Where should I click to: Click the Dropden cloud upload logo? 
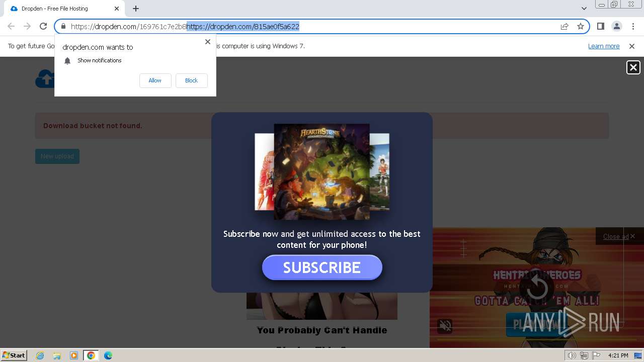click(x=45, y=78)
